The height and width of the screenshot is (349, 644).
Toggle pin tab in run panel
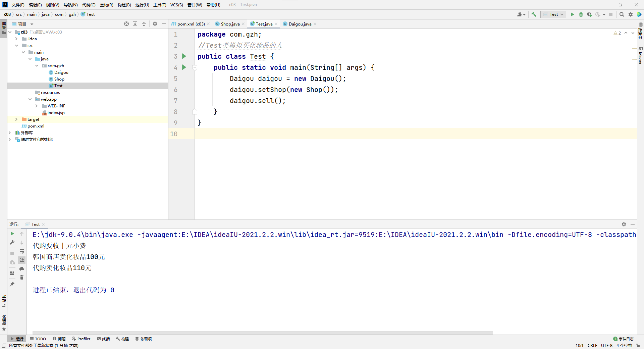coord(12,284)
